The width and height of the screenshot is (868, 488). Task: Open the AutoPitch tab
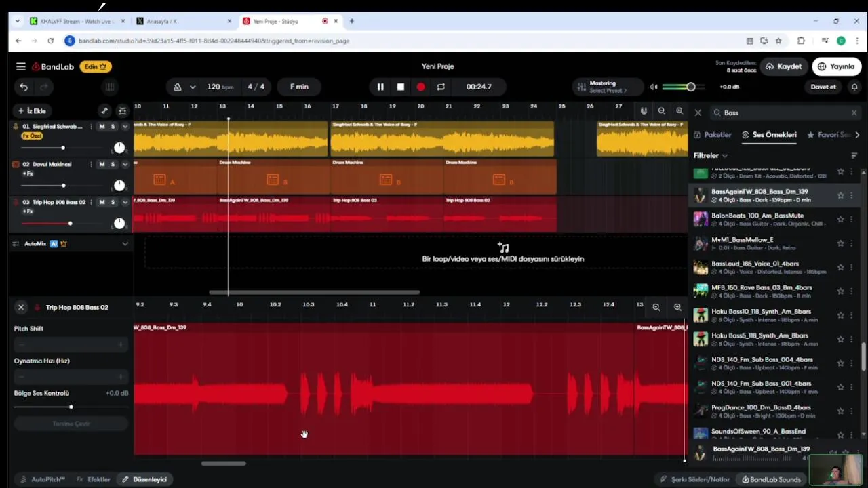[43, 479]
